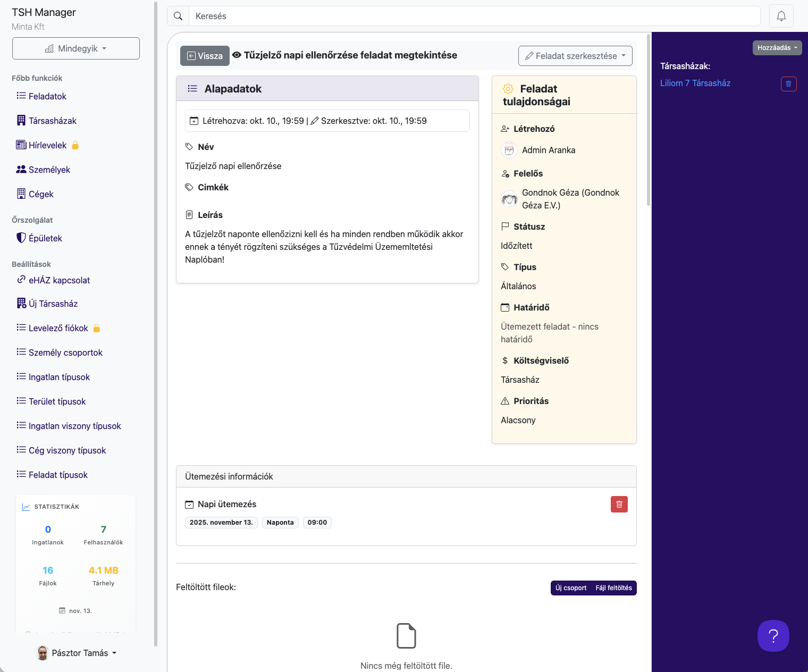The width and height of the screenshot is (808, 672).
Task: Click the notification bell icon
Action: tap(781, 16)
